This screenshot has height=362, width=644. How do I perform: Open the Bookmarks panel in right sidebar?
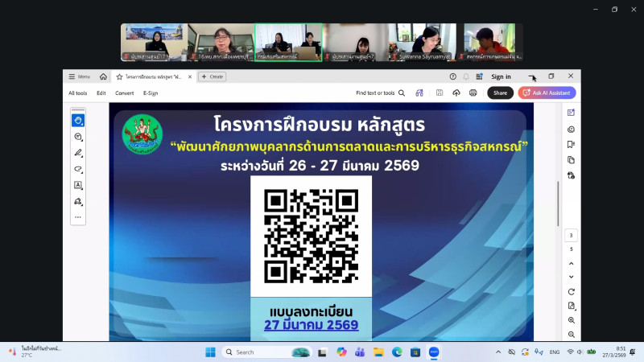coord(571,145)
